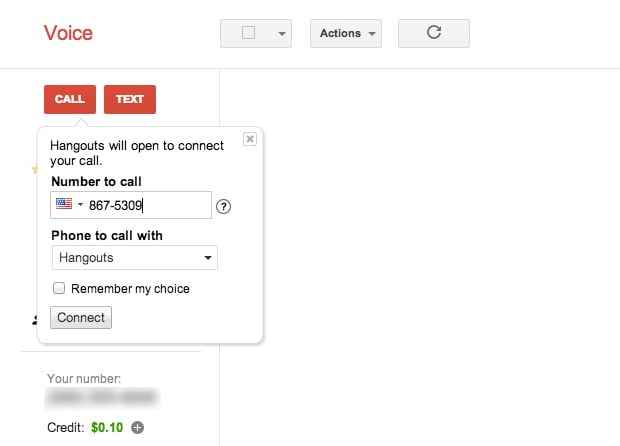Screen dimensions: 620x446
Task: Click the US flag country icon
Action: [x=64, y=204]
